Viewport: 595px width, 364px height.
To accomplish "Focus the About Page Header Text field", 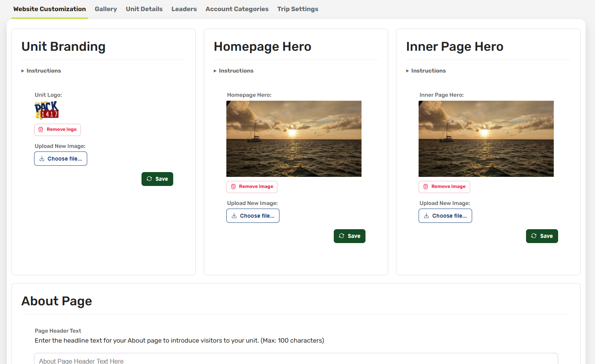I will [x=296, y=359].
